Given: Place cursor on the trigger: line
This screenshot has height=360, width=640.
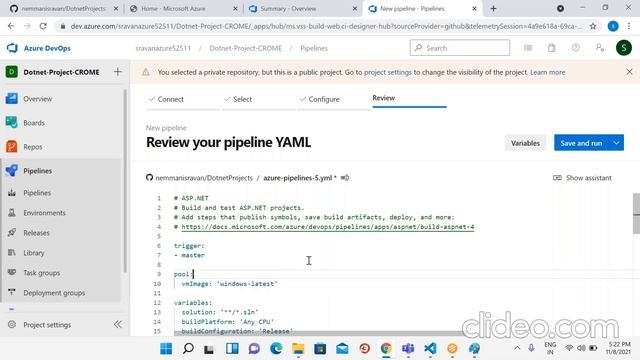Looking at the screenshot, I should (189, 246).
